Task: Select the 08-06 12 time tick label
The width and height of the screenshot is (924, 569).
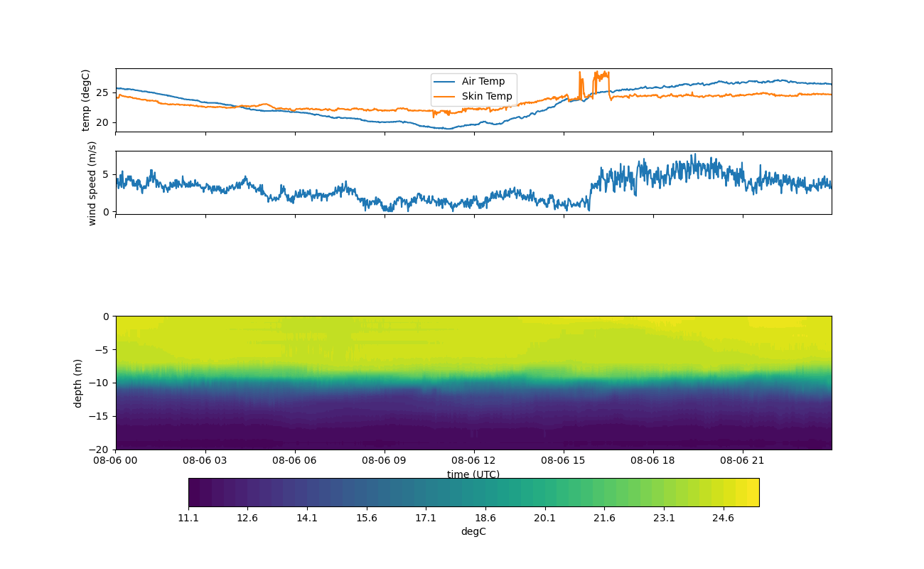Action: [x=473, y=461]
